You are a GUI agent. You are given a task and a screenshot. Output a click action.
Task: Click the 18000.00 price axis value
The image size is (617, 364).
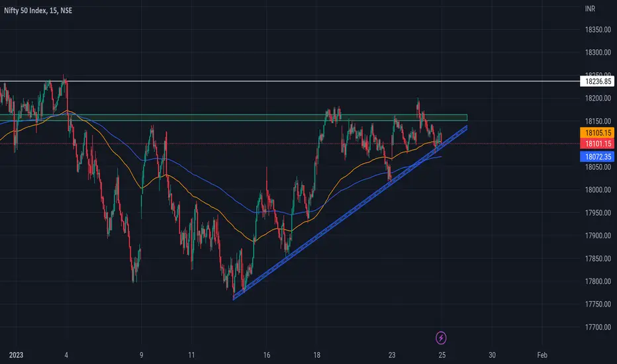click(x=598, y=190)
